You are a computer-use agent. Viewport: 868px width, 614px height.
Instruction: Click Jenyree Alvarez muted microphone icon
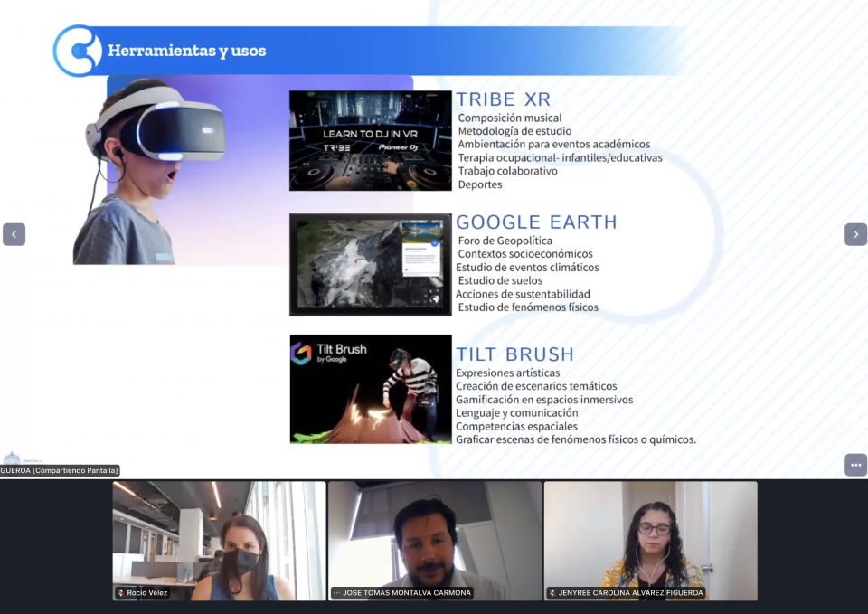(x=552, y=593)
